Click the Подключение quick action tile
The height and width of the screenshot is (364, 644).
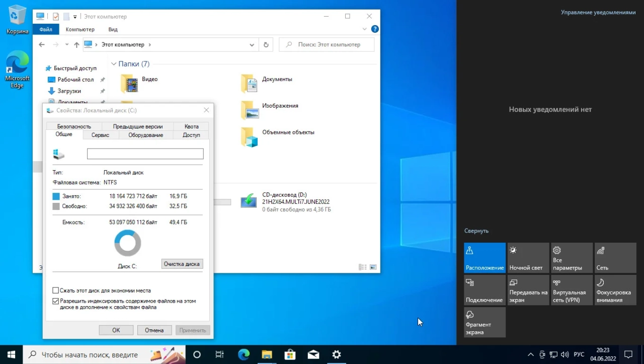coord(485,289)
